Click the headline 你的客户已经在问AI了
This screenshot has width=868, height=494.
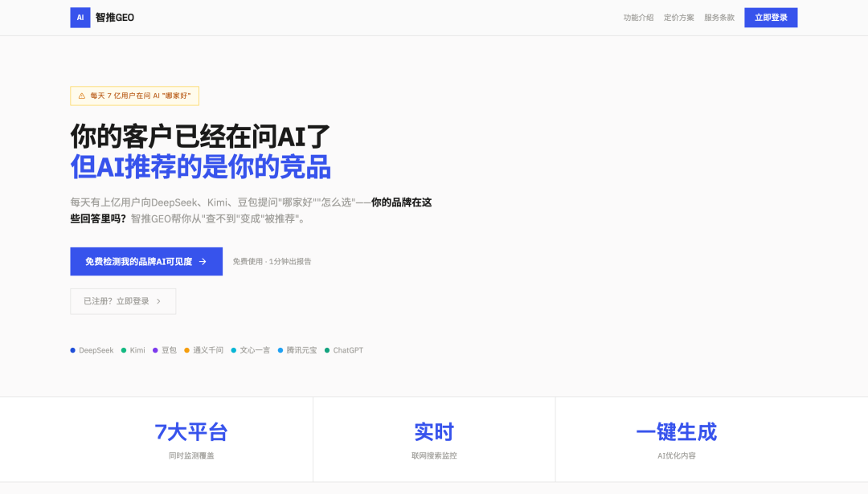point(200,136)
